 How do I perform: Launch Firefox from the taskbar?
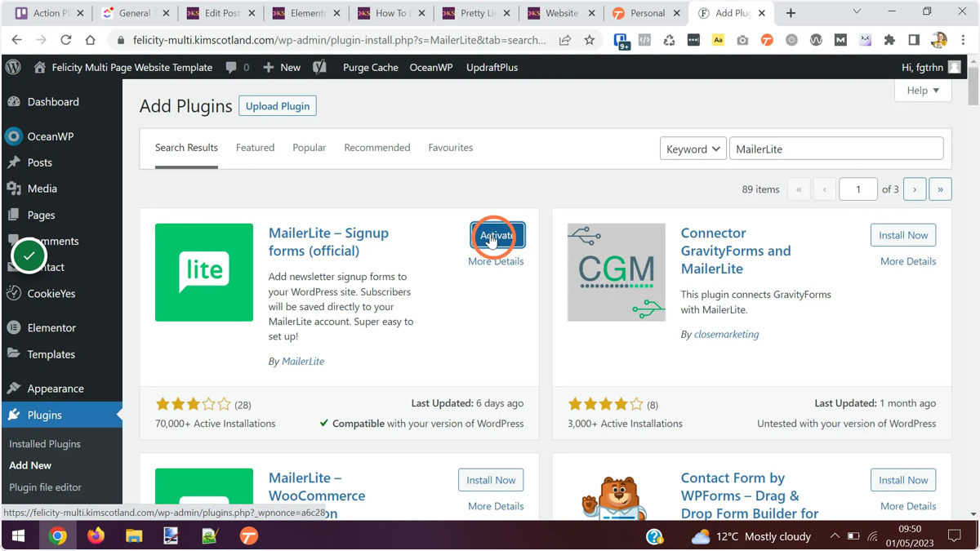(96, 536)
